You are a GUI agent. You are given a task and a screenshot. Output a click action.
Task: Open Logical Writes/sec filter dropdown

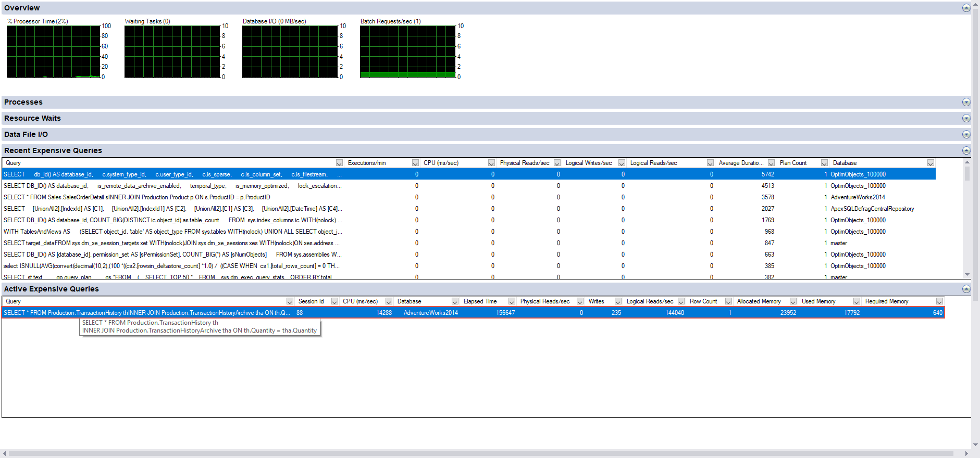point(622,163)
